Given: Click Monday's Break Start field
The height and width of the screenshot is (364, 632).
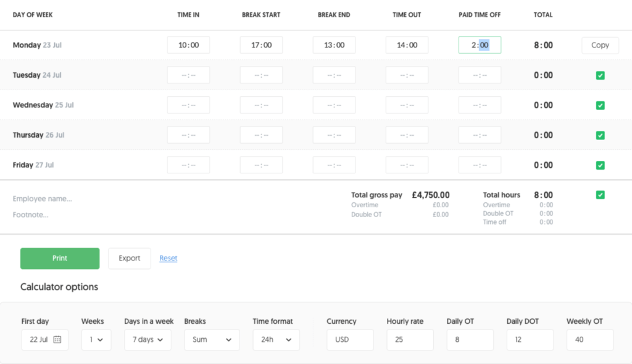Looking at the screenshot, I should 261,44.
